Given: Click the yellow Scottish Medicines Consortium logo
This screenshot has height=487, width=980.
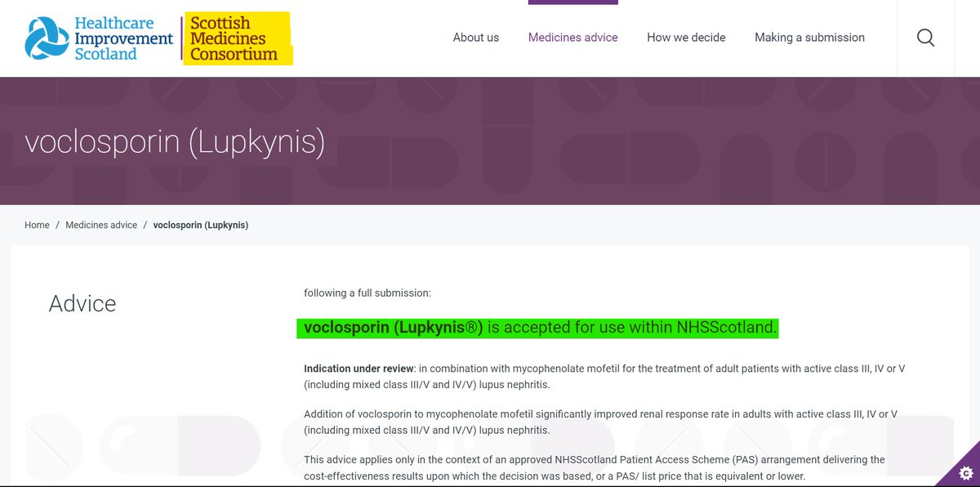Looking at the screenshot, I should pos(236,38).
